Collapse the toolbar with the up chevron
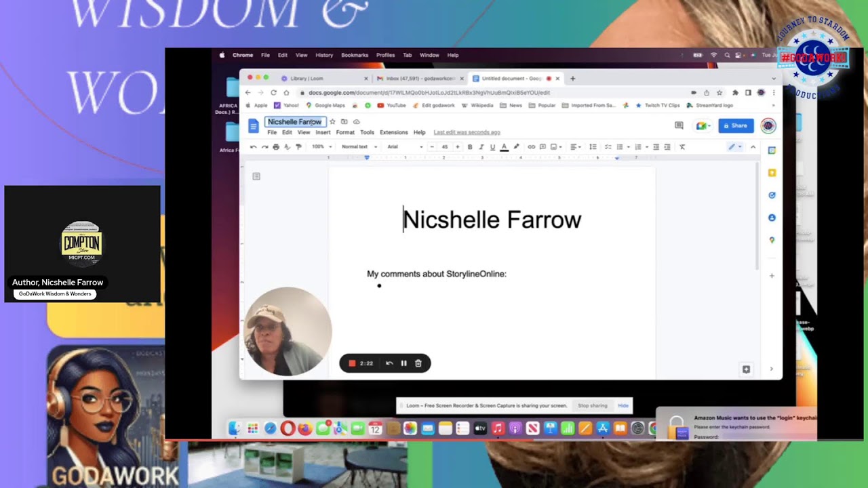This screenshot has height=488, width=868. 753,147
